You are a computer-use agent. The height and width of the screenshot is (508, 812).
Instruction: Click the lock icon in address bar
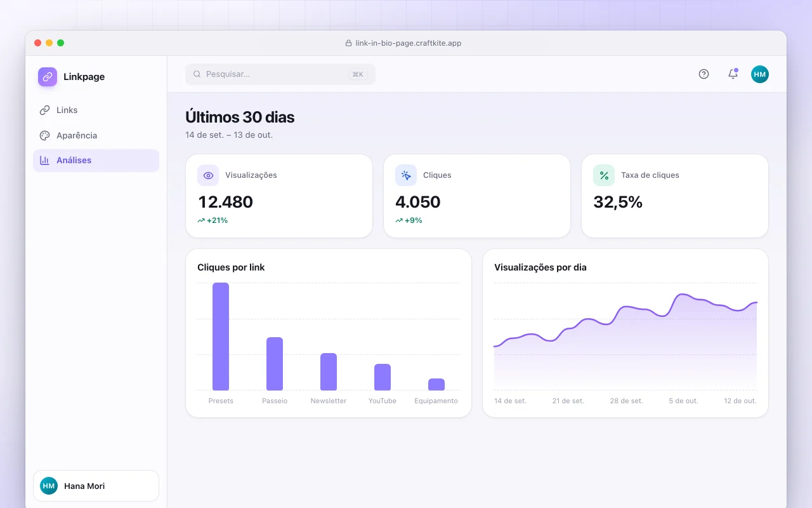click(348, 43)
